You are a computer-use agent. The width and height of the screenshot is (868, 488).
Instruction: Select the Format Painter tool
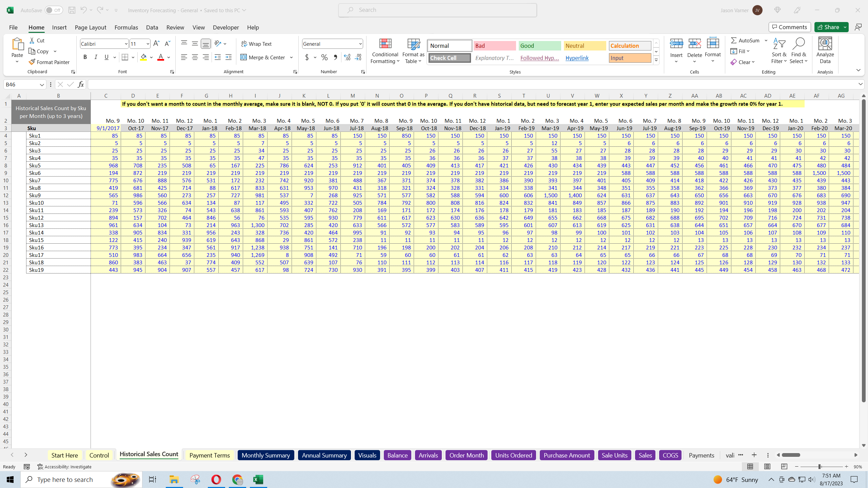[x=49, y=62]
